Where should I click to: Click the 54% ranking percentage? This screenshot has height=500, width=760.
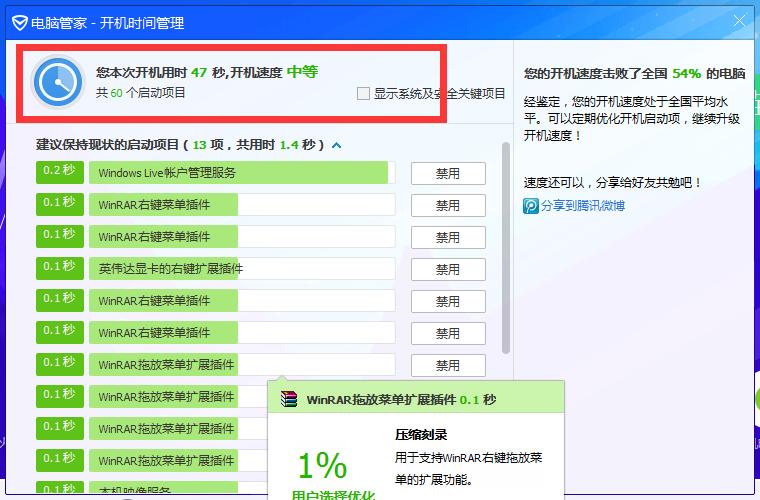coord(686,74)
